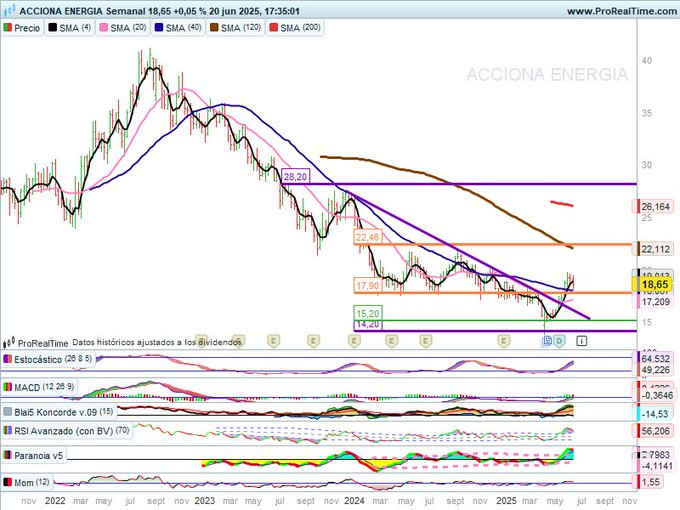
Task: Click the 1,55 Mom value
Action: coord(650,482)
